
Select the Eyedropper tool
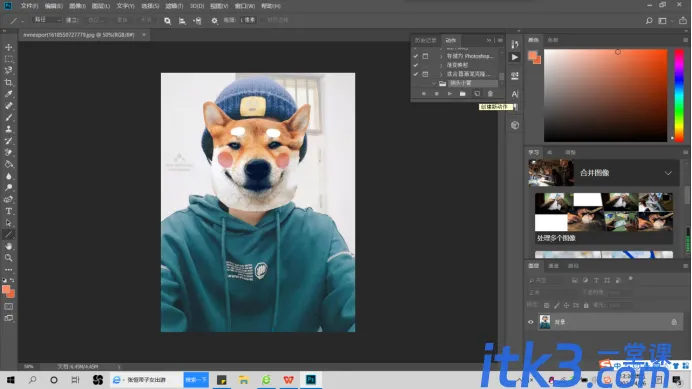(x=8, y=94)
